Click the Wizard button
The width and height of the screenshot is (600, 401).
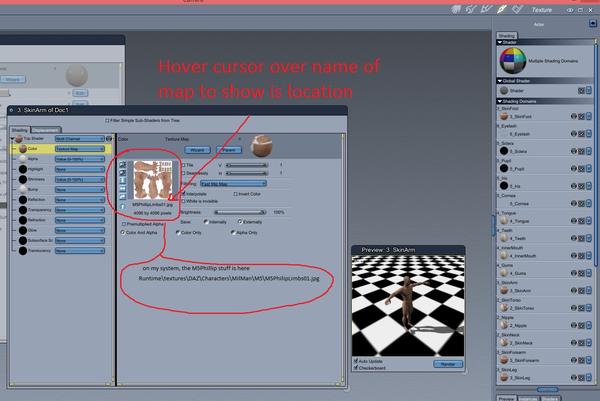click(x=197, y=150)
